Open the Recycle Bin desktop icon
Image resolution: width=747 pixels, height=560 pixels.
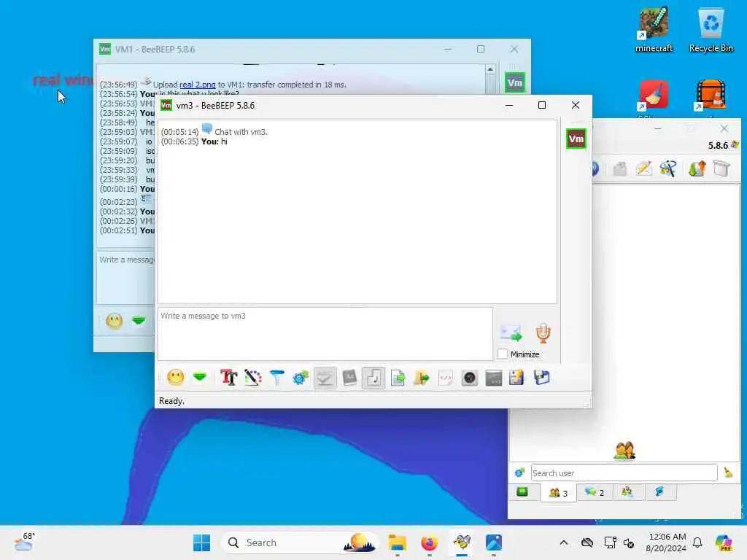pyautogui.click(x=711, y=29)
